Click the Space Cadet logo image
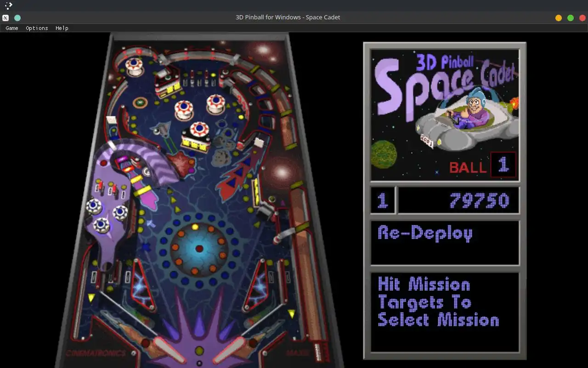The height and width of the screenshot is (368, 588). (x=445, y=115)
